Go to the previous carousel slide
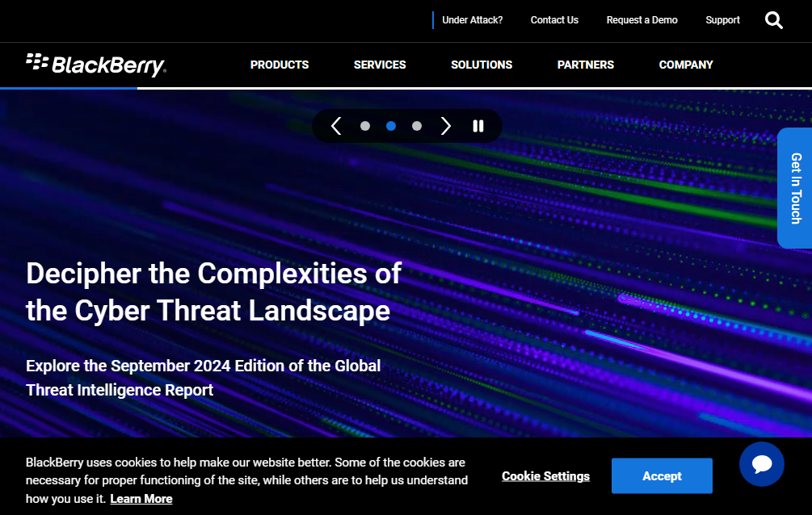Image resolution: width=812 pixels, height=515 pixels. (x=336, y=126)
